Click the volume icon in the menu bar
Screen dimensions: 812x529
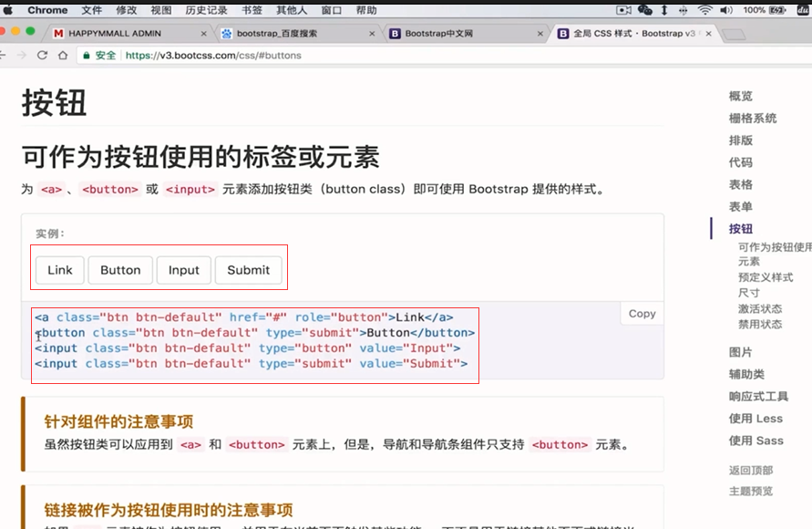726,10
